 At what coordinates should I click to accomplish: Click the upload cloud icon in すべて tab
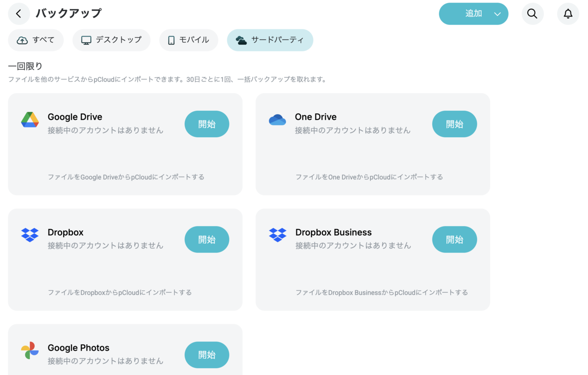pos(22,40)
